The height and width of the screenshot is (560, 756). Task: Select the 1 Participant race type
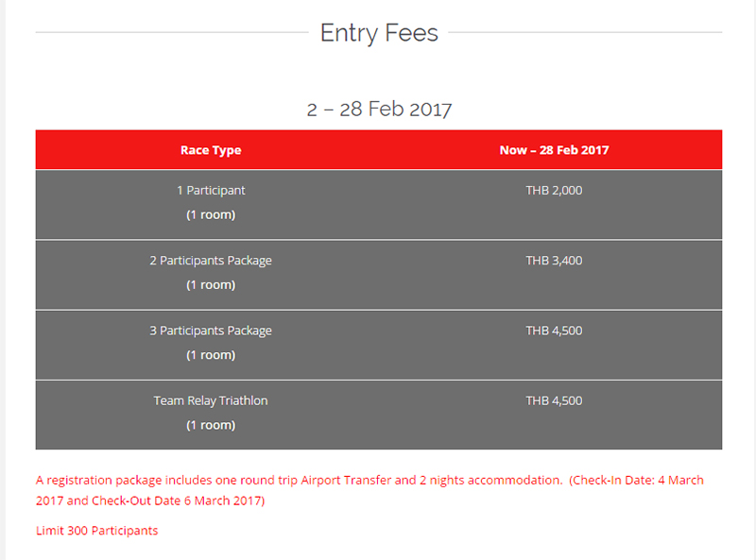pyautogui.click(x=211, y=191)
